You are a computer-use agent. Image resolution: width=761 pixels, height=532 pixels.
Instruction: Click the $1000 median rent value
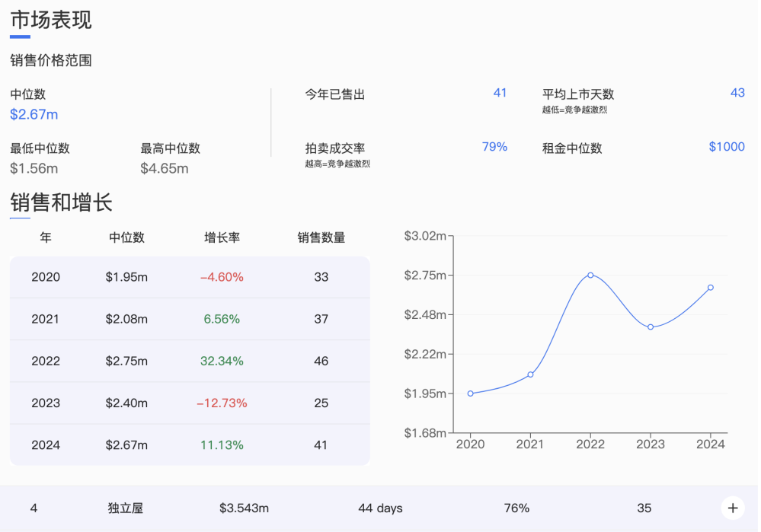726,147
